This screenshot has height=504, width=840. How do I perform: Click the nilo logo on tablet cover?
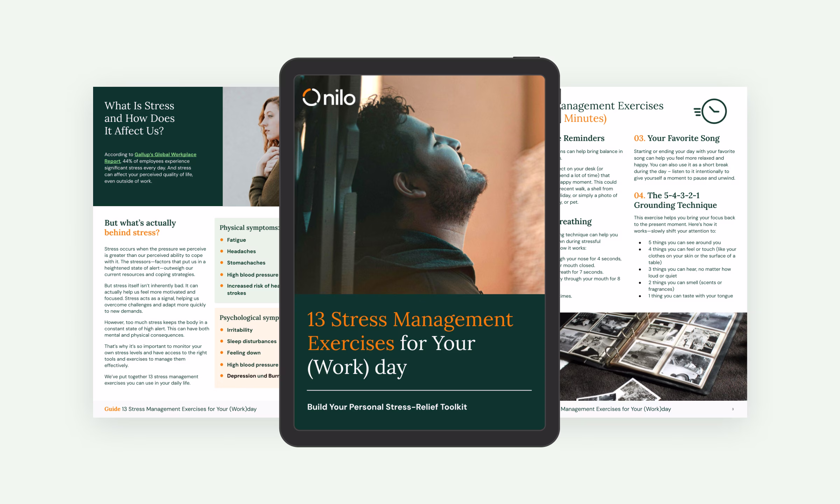point(329,98)
